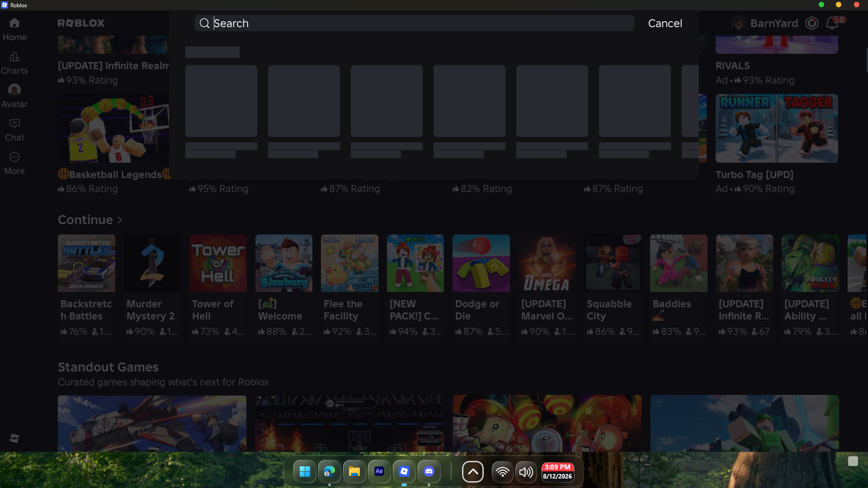Click the search magnifier icon

[x=204, y=23]
